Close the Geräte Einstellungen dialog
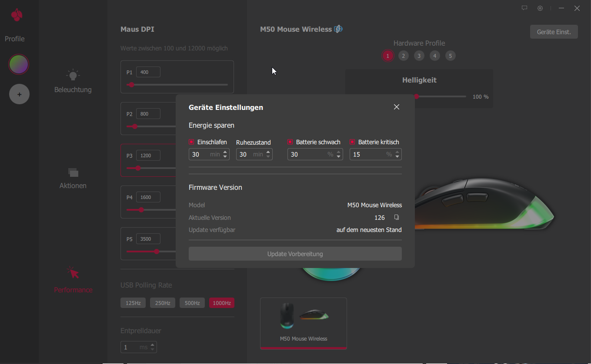 396,107
